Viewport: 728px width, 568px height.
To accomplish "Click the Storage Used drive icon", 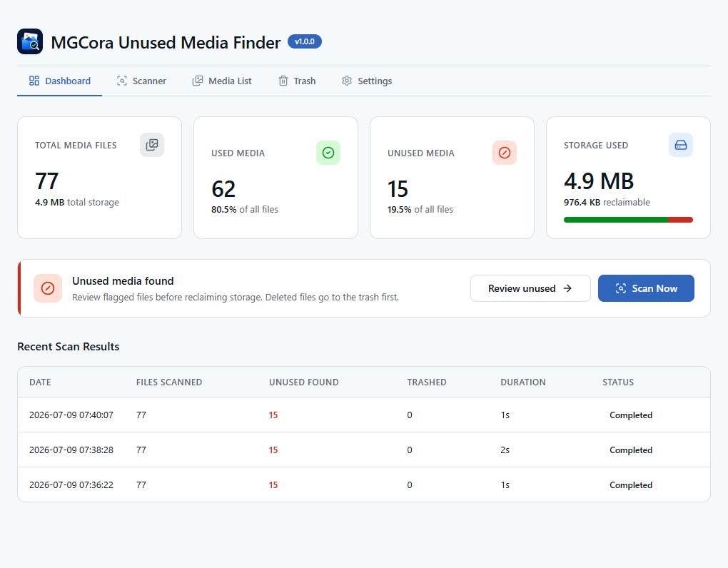I will (x=681, y=145).
